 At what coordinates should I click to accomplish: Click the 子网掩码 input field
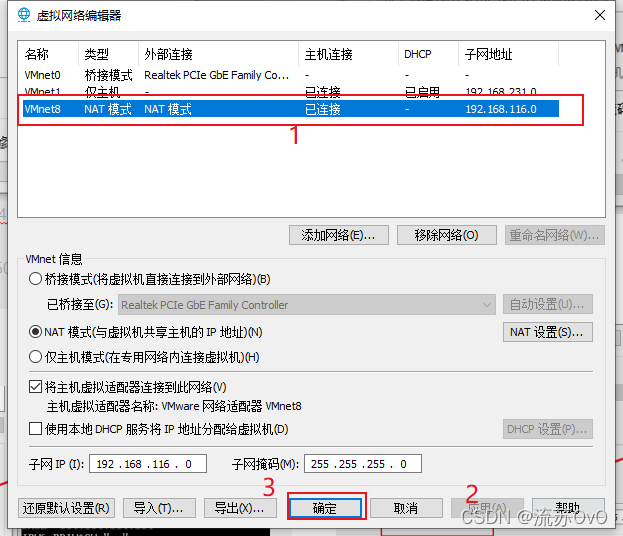tap(363, 464)
